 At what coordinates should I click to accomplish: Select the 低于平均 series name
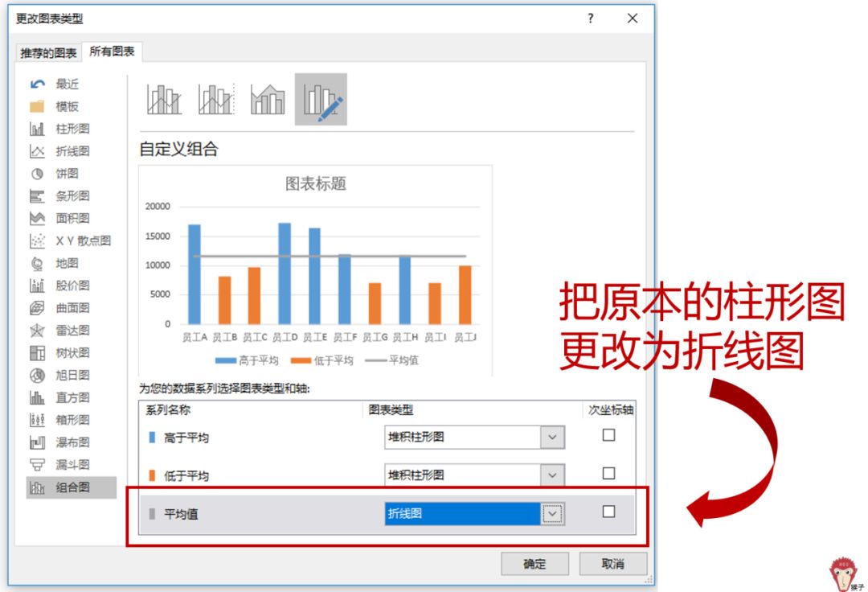[x=186, y=475]
